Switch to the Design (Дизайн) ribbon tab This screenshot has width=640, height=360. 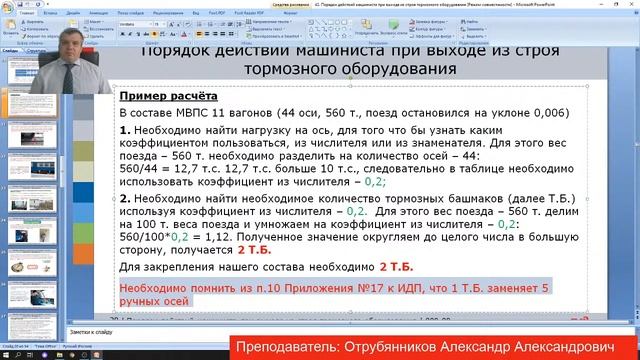tap(73, 13)
